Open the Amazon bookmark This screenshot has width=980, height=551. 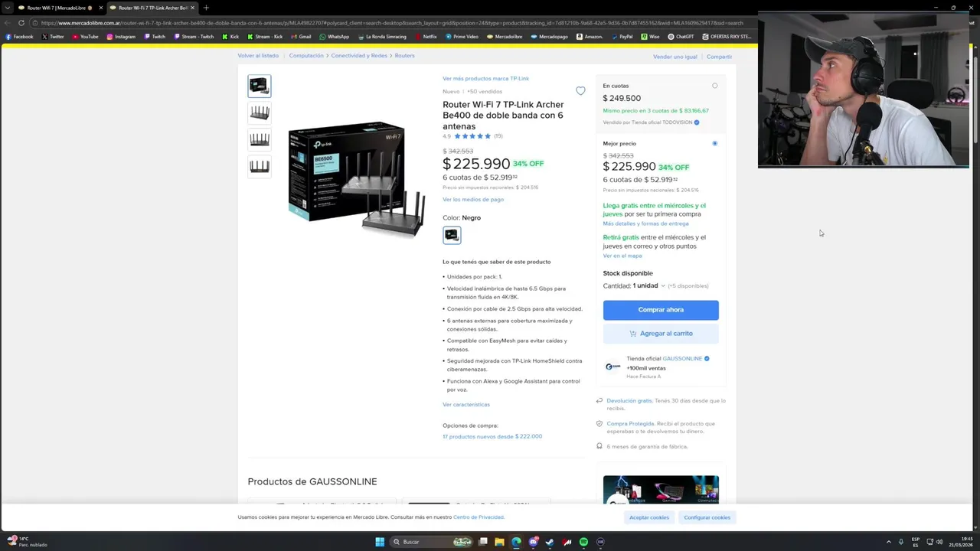(x=590, y=36)
